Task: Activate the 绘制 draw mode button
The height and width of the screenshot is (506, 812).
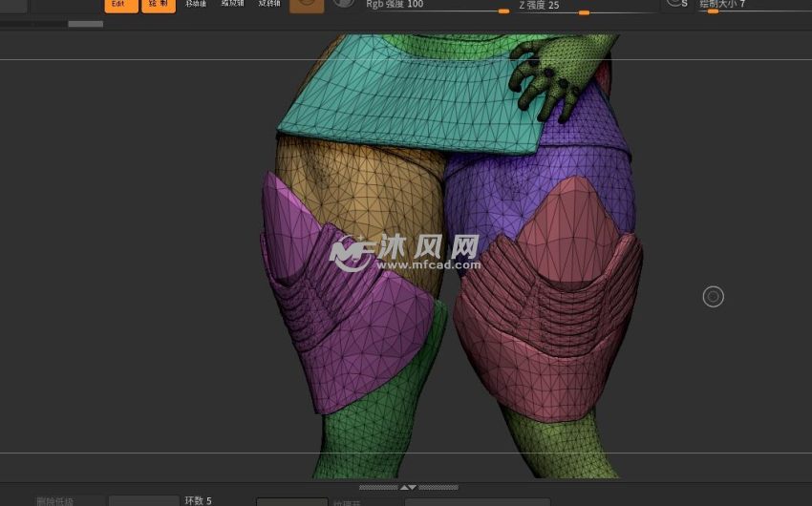Action: 159,5
